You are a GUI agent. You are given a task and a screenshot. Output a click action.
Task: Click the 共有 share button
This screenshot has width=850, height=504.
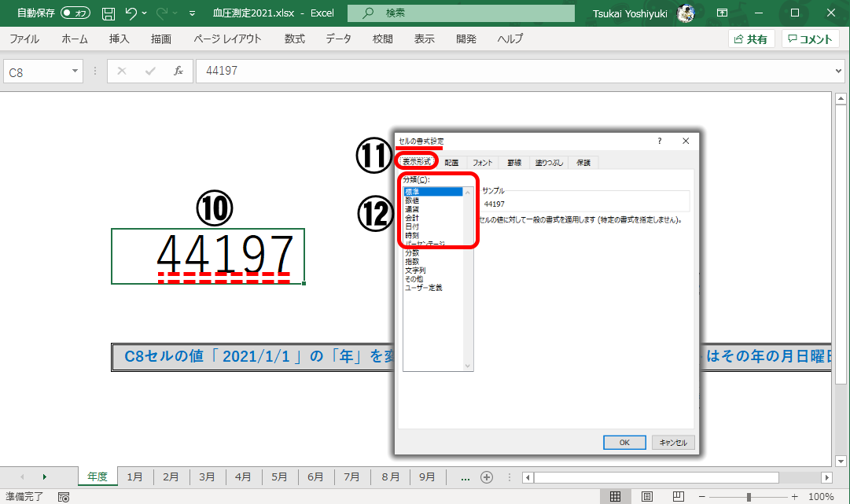752,39
